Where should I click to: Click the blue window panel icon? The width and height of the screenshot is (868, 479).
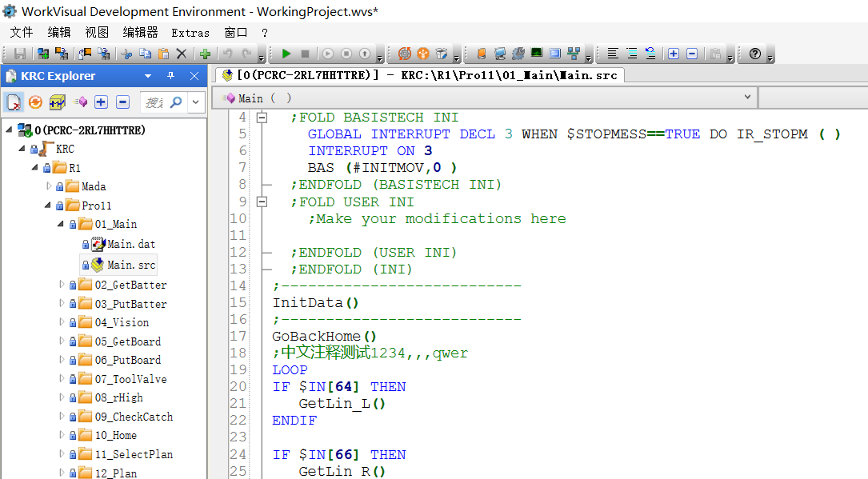[x=554, y=54]
